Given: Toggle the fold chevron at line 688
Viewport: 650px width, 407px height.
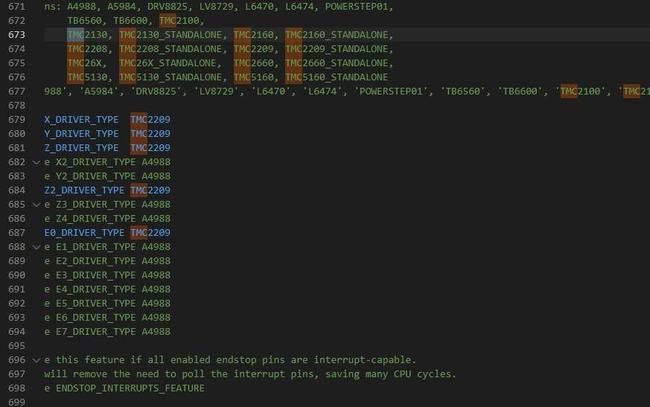Looking at the screenshot, I should (x=36, y=246).
